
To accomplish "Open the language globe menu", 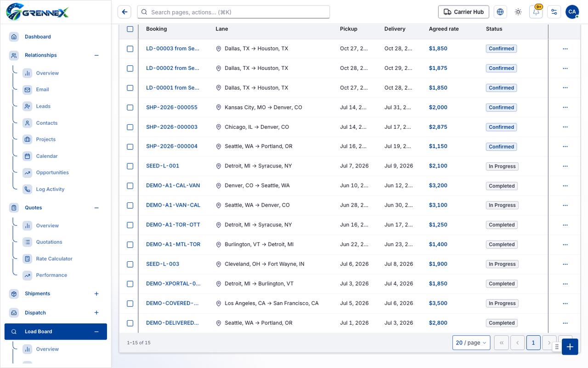I will click(x=500, y=12).
